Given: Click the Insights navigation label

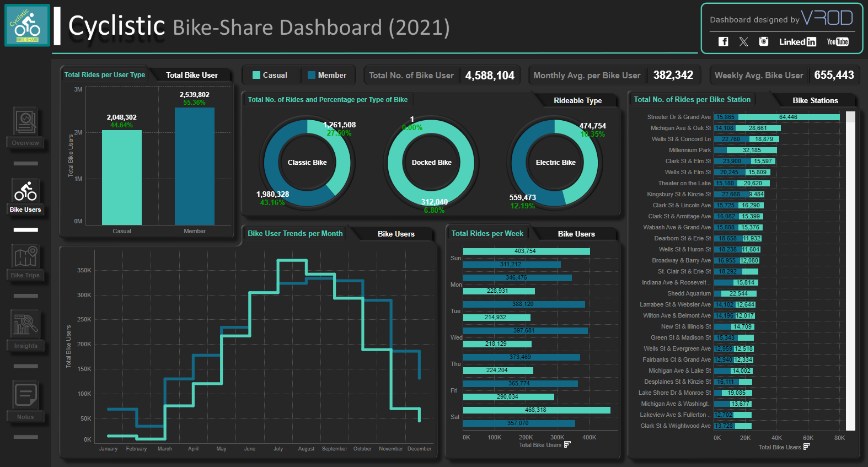Looking at the screenshot, I should [25, 346].
